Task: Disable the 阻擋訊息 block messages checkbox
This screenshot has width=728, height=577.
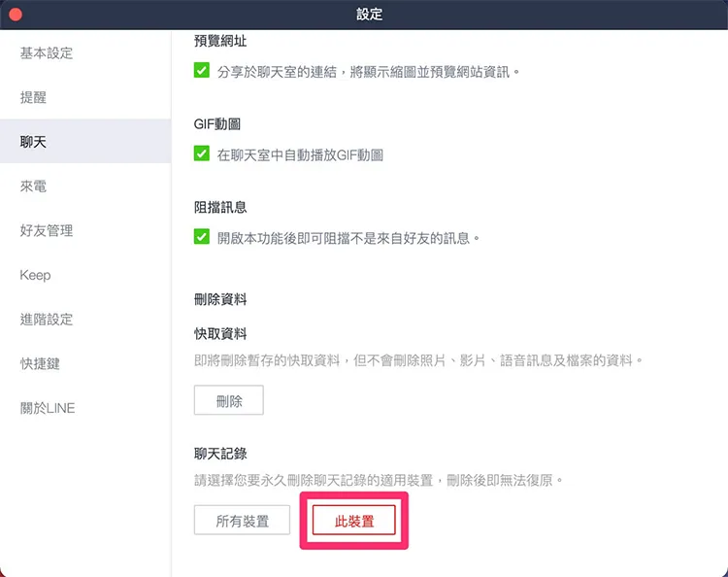Action: 202,237
